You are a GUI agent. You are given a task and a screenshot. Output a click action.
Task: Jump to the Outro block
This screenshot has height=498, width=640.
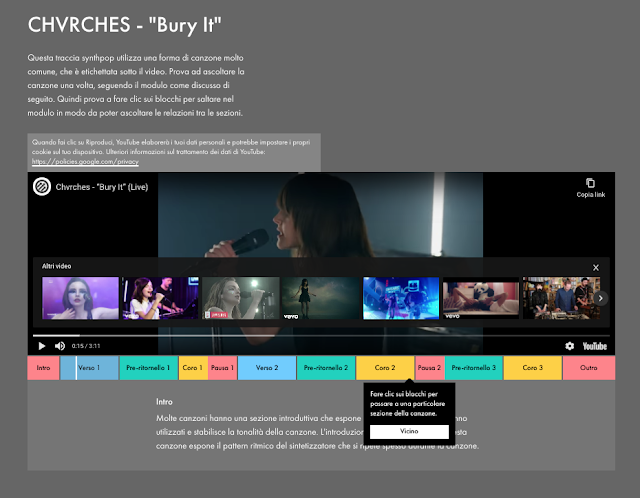click(x=589, y=368)
